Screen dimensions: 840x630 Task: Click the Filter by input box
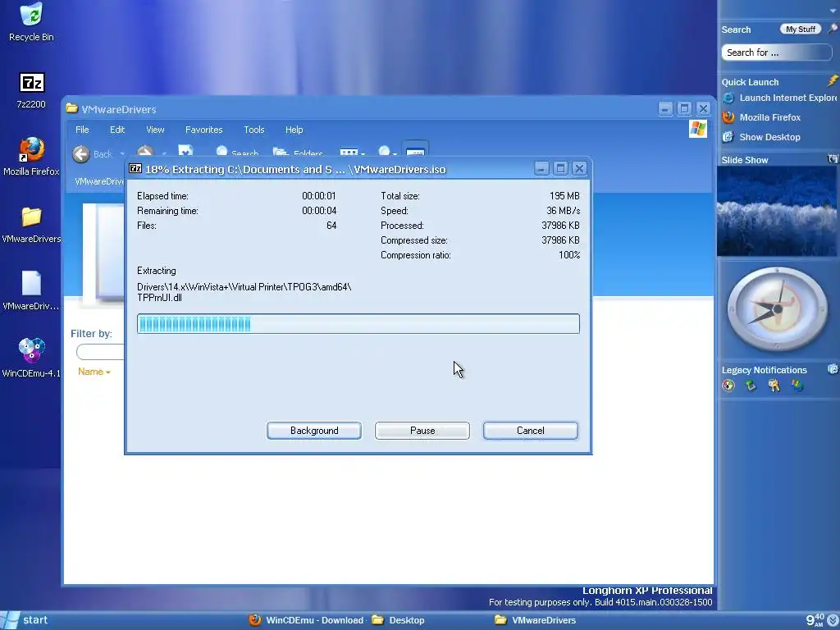(100, 352)
